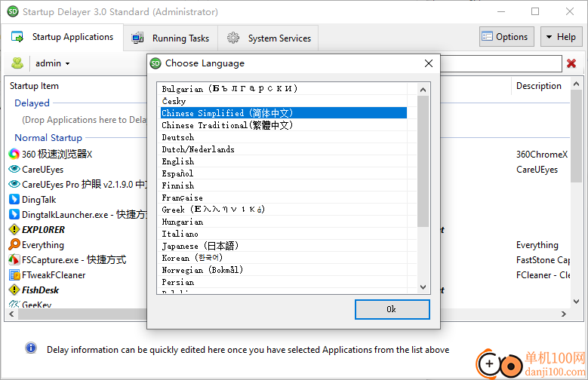Select Greek in the language list
The image size is (588, 380).
pos(284,210)
